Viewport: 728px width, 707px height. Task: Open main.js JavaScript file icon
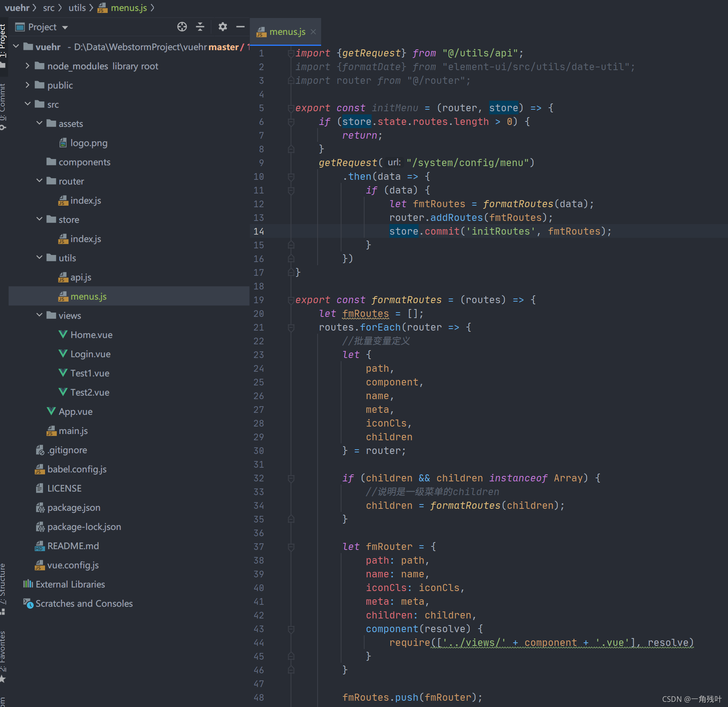tap(51, 431)
